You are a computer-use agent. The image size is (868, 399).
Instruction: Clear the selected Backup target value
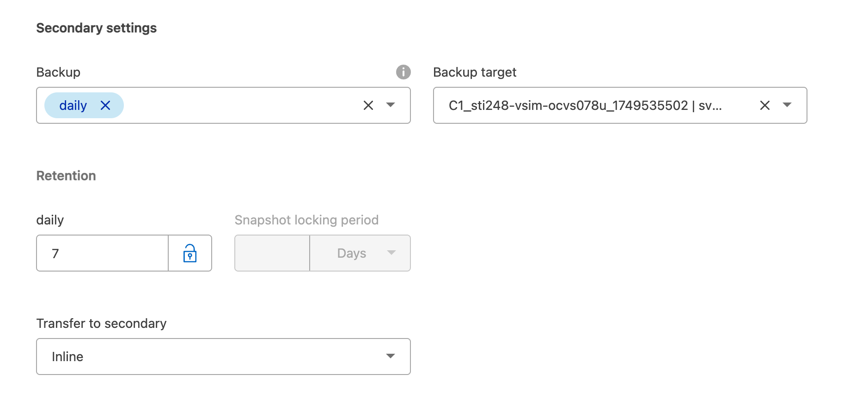tap(764, 106)
